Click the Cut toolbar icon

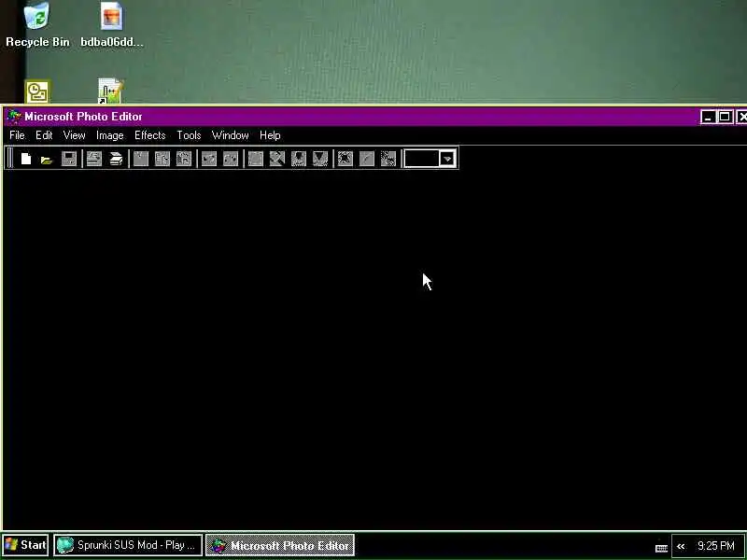pyautogui.click(x=141, y=159)
